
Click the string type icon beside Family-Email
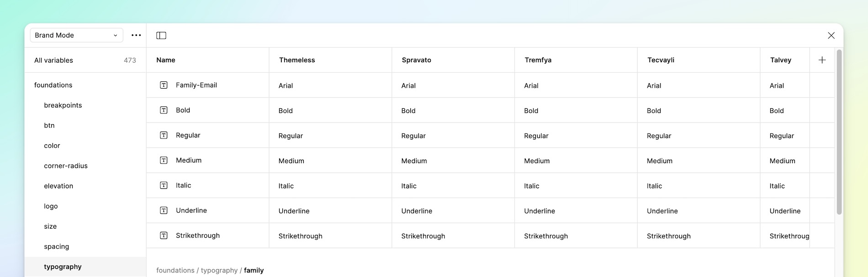pyautogui.click(x=164, y=85)
